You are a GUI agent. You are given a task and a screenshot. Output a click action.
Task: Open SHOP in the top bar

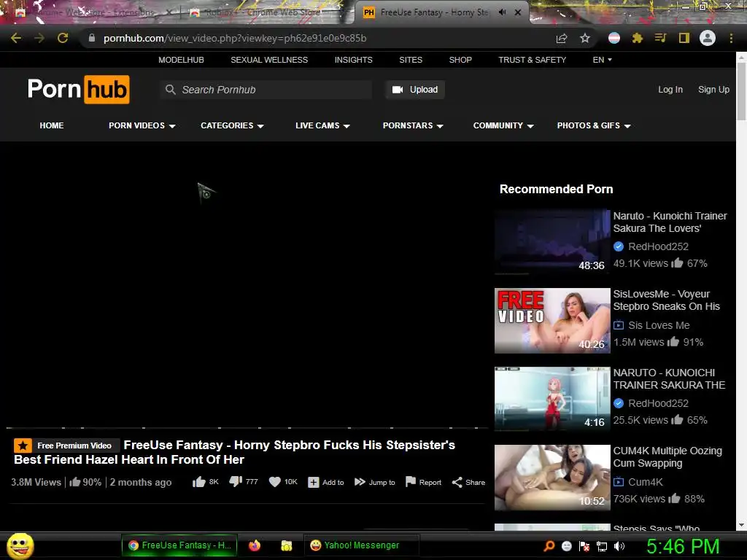pos(460,60)
